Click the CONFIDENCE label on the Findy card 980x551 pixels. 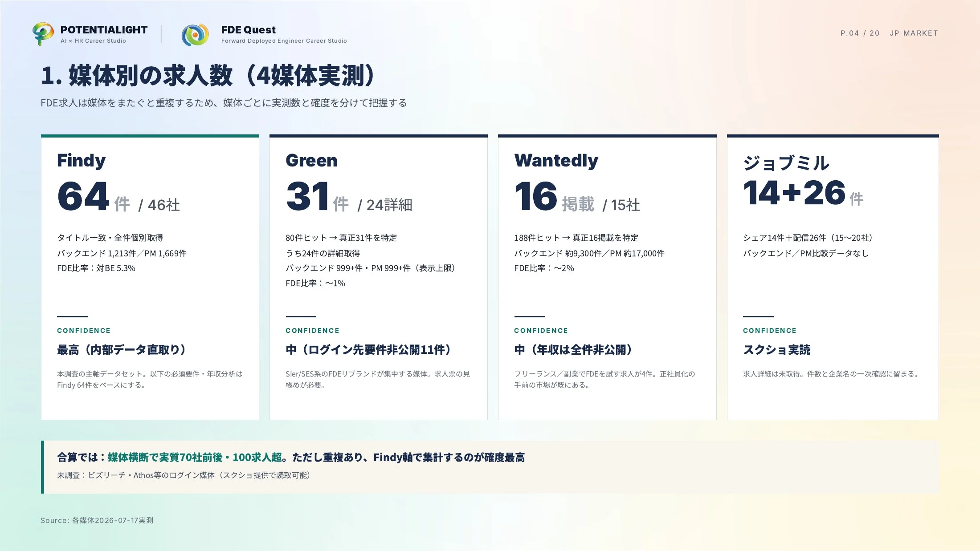coord(84,331)
